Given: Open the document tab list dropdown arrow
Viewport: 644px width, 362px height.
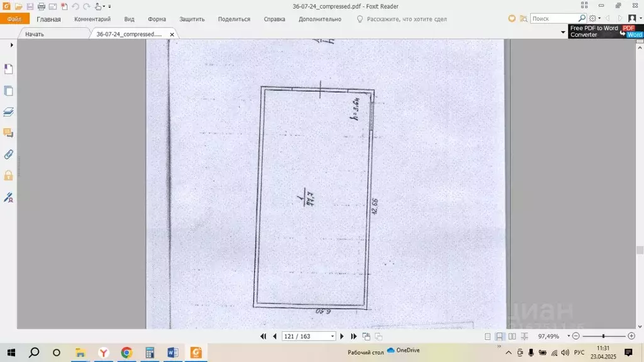Looking at the screenshot, I should (563, 32).
